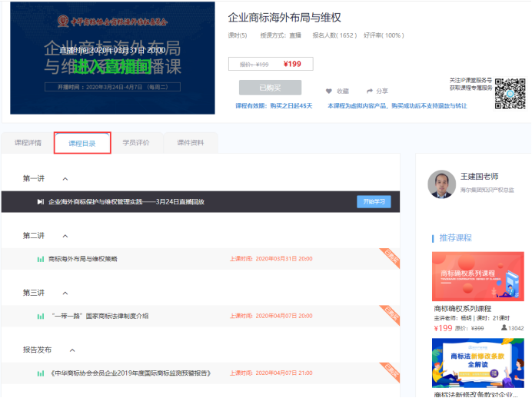Collapse the 第三讲 section
Viewport: 532px width, 398px height.
(65, 293)
